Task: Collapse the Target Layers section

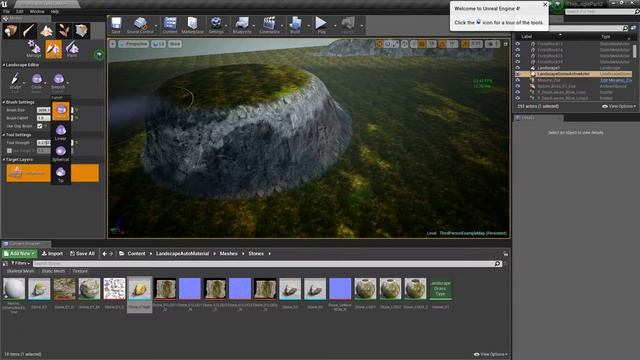Action: click(x=4, y=160)
